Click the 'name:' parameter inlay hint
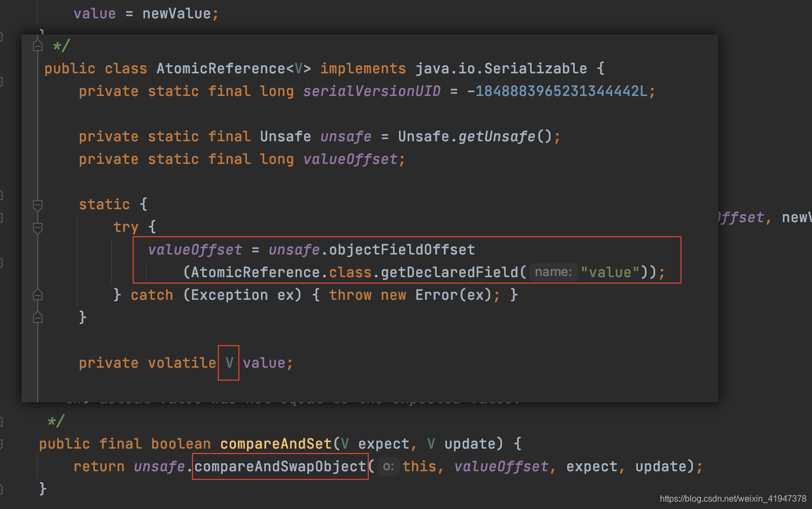 [x=553, y=272]
